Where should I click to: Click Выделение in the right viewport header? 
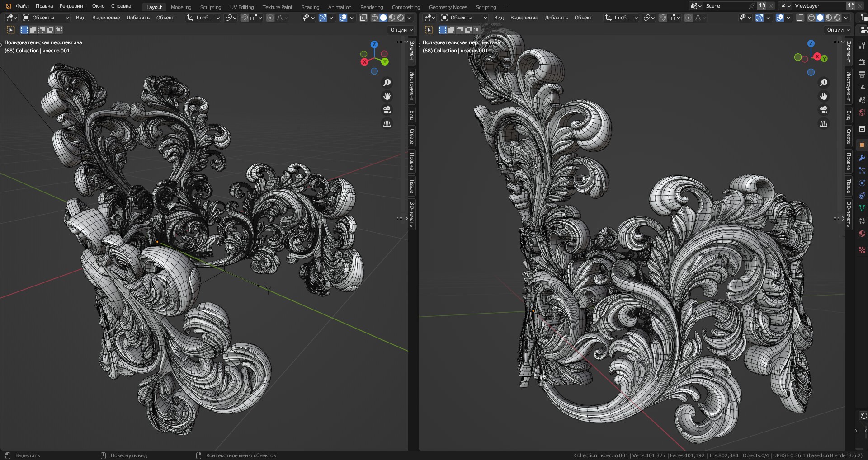point(524,18)
